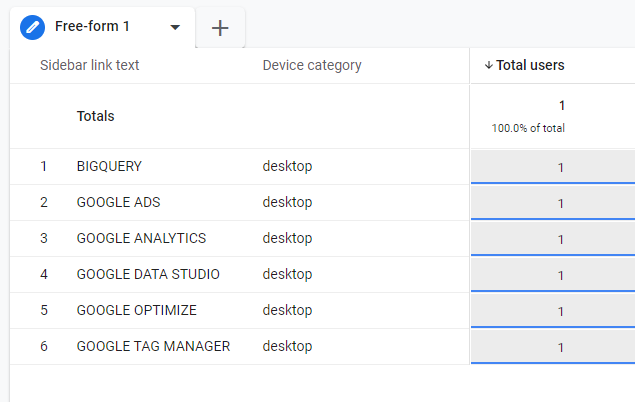The height and width of the screenshot is (402, 635).
Task: Click the descending sort arrow icon
Action: coord(489,65)
